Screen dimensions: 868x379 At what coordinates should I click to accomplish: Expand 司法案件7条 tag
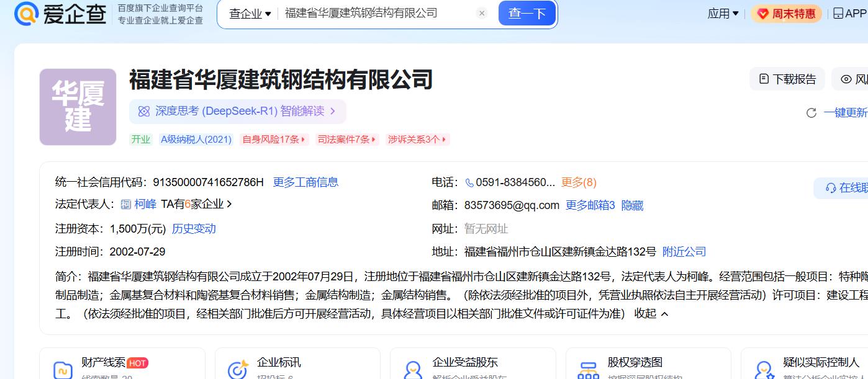(x=347, y=140)
